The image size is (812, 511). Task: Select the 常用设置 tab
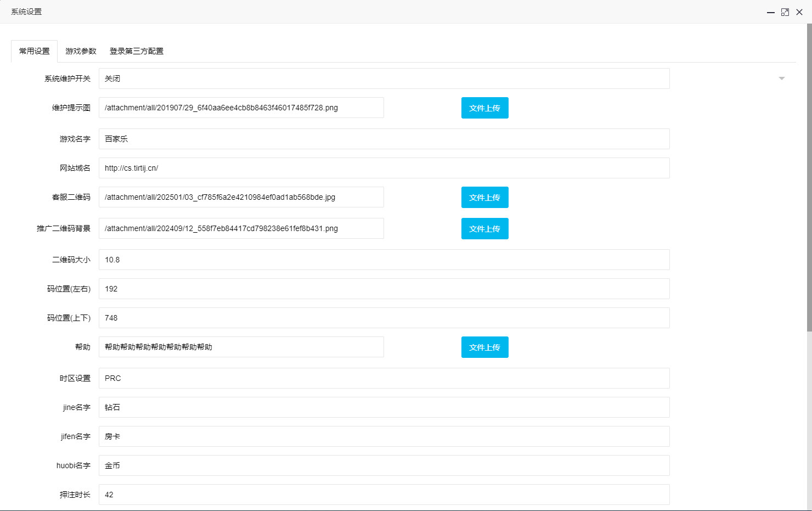[35, 51]
